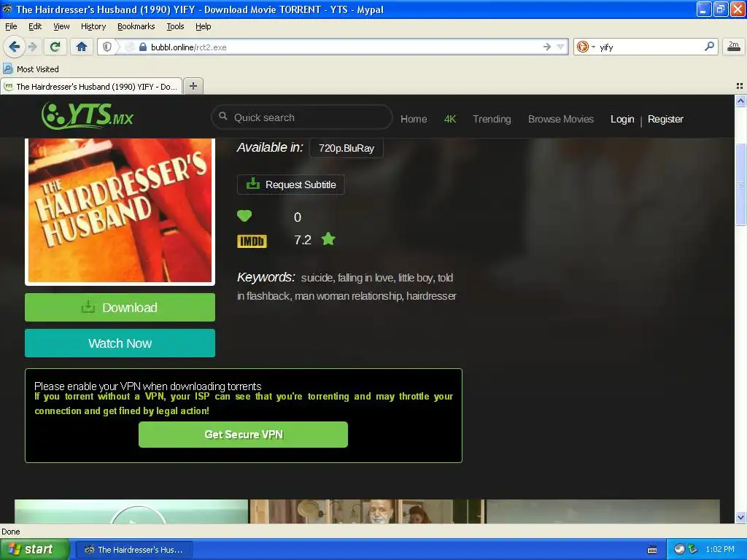
Task: Click the network connection tray icon
Action: coord(693,549)
